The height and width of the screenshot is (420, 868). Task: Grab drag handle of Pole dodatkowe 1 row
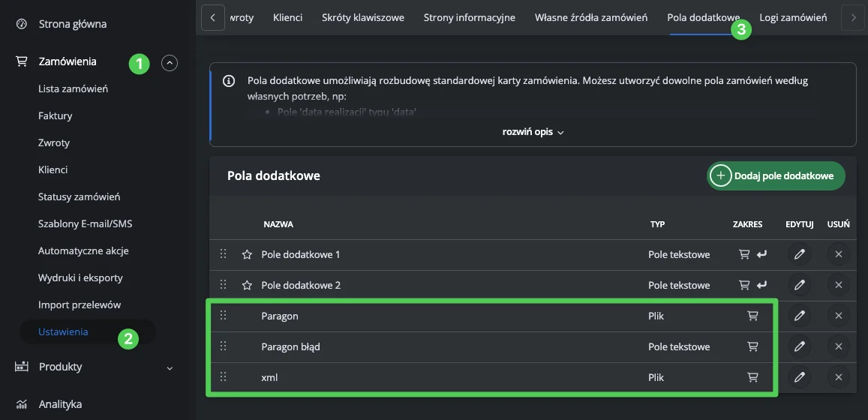(223, 254)
